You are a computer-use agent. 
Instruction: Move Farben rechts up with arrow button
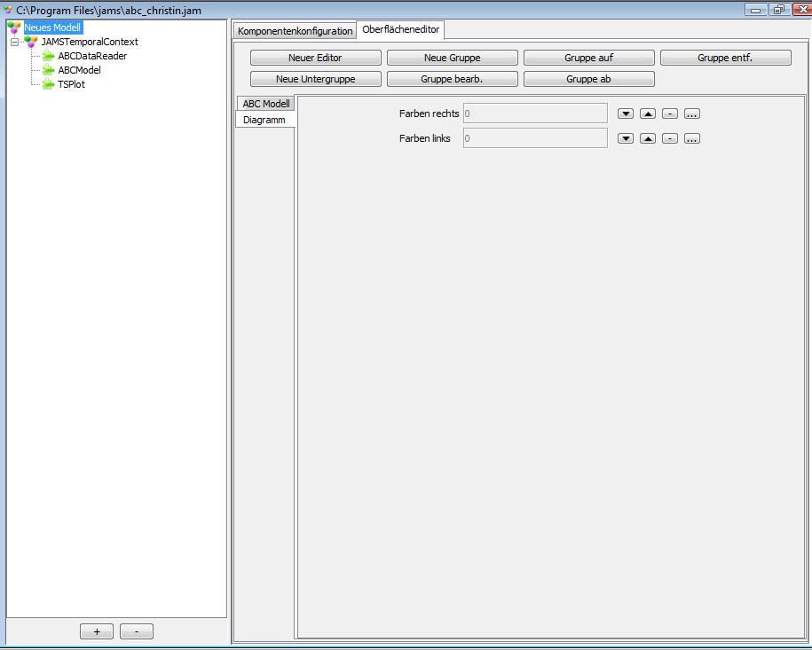[648, 114]
